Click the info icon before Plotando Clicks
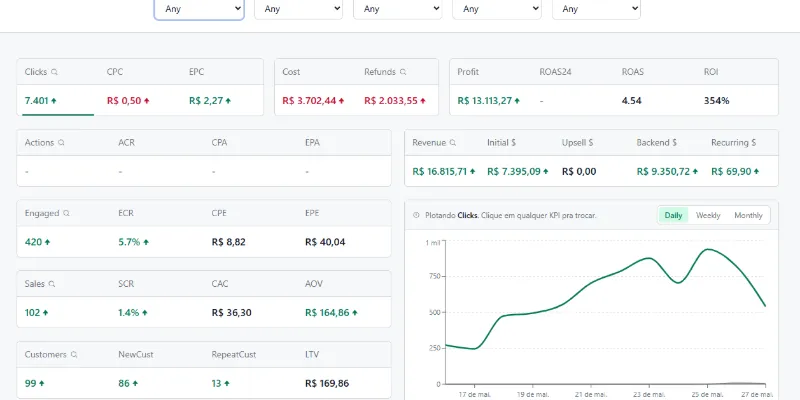Viewport: 800px width, 400px height. pos(416,215)
